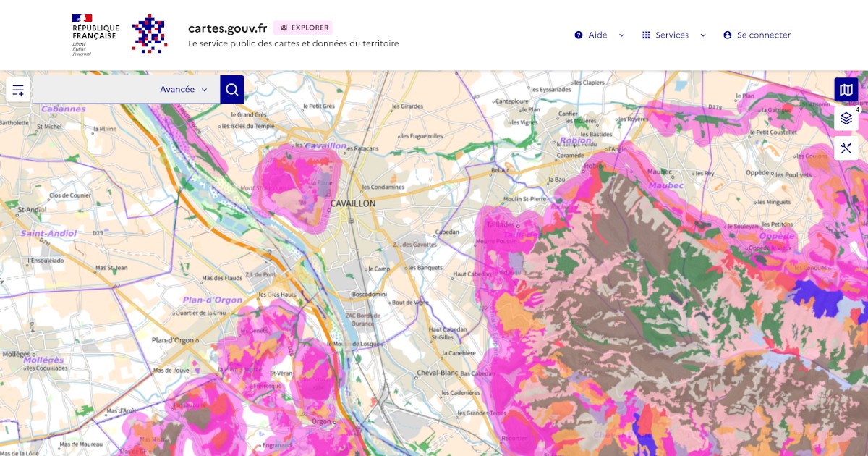Click the cartes.gouv.fr pixel logo

(x=150, y=34)
